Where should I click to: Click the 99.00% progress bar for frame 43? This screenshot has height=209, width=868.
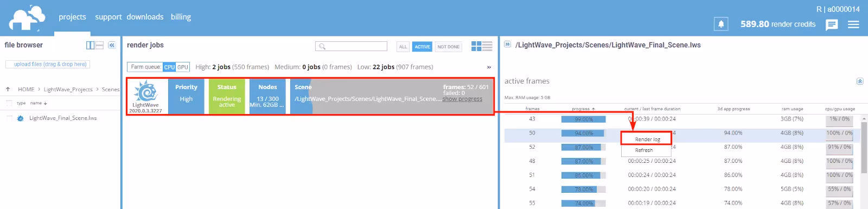point(583,119)
